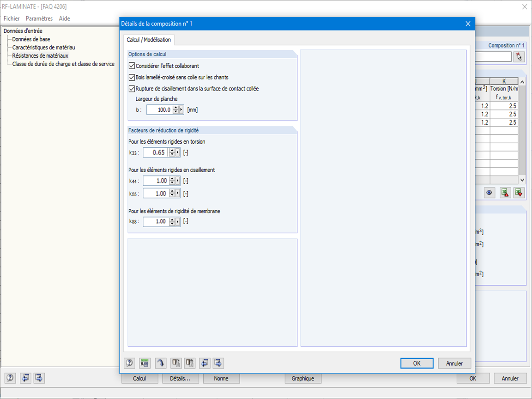Click table scrollbar up arrow
Viewport: 532px width, 399px height.
pyautogui.click(x=522, y=82)
